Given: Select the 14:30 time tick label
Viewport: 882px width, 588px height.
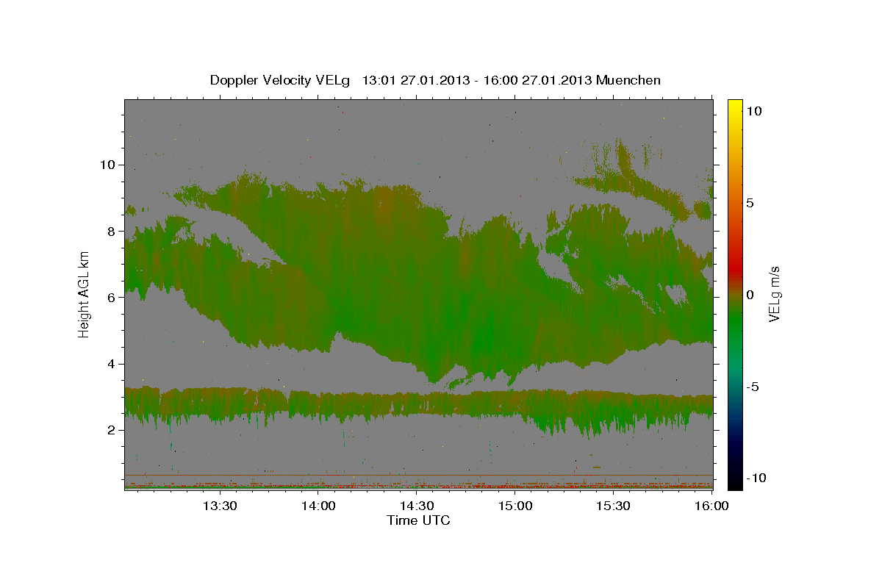Looking at the screenshot, I should pyautogui.click(x=416, y=506).
